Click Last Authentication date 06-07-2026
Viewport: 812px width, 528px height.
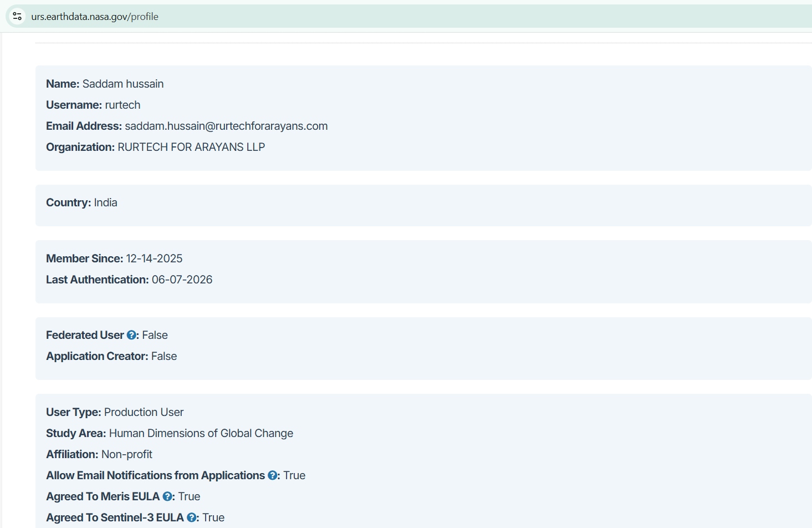click(182, 280)
